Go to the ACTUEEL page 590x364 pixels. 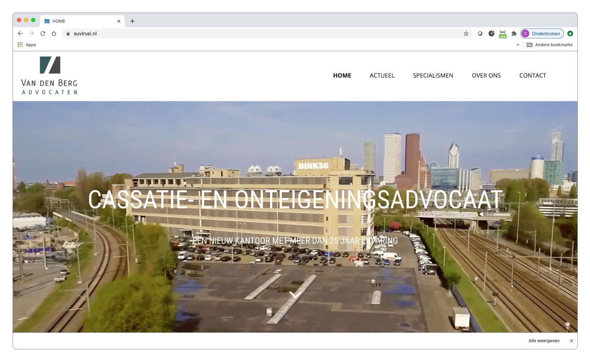tap(382, 76)
